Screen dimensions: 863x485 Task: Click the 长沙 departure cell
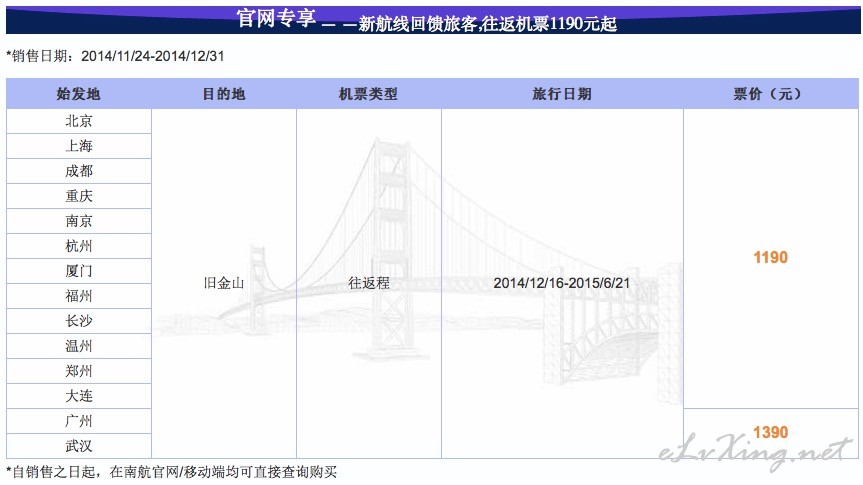point(79,321)
